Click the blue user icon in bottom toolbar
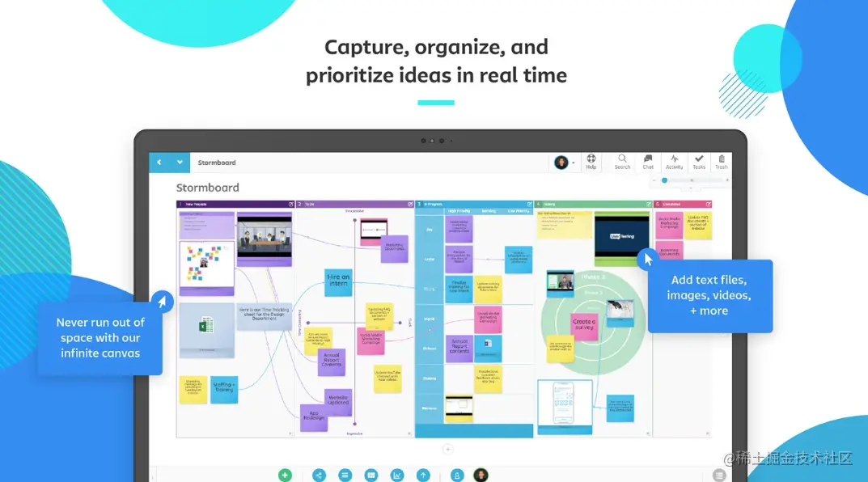Image resolution: width=868 pixels, height=482 pixels. click(x=457, y=475)
